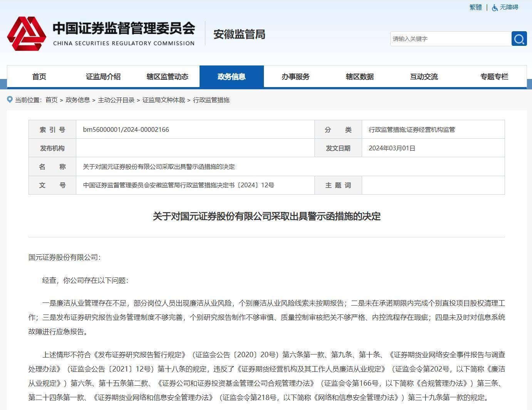
Task: Click the location pin icon in breadcrumb
Action: click(x=10, y=100)
